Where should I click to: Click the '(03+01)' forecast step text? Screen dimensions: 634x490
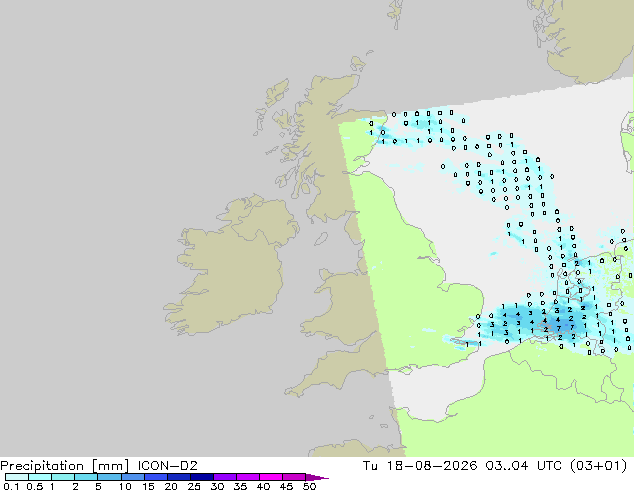click(598, 466)
